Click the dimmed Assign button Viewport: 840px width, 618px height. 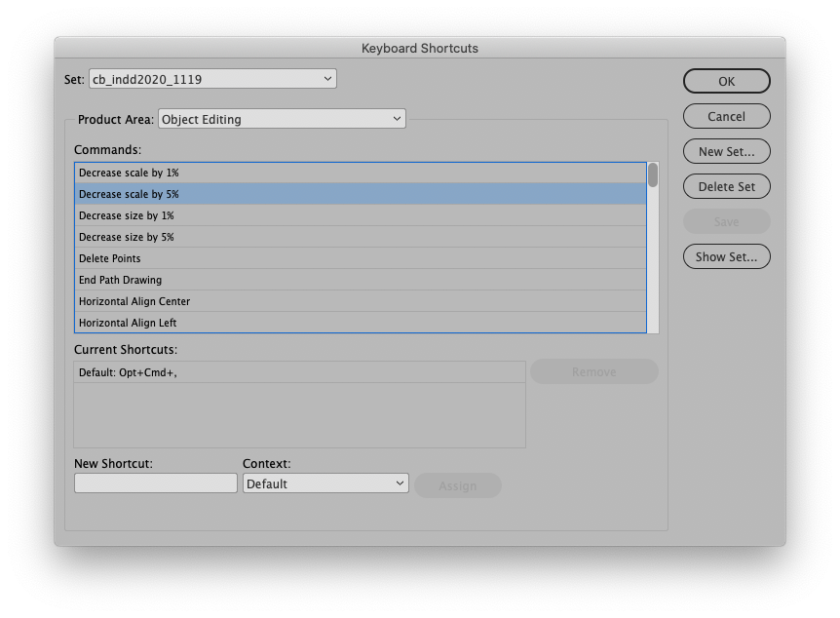pyautogui.click(x=458, y=485)
